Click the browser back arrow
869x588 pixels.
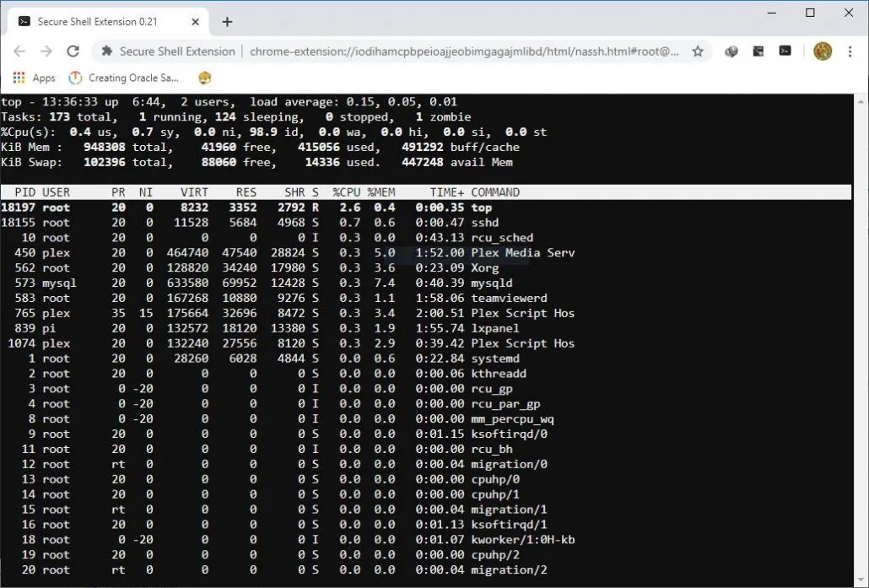pyautogui.click(x=19, y=51)
